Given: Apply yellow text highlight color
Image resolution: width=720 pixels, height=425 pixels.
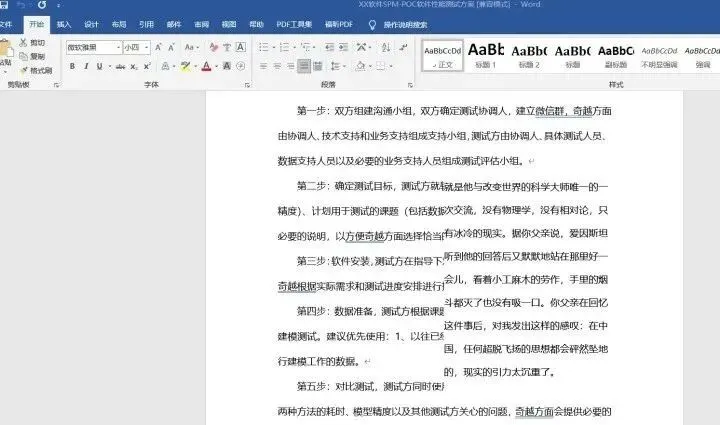Looking at the screenshot, I should pyautogui.click(x=186, y=67).
